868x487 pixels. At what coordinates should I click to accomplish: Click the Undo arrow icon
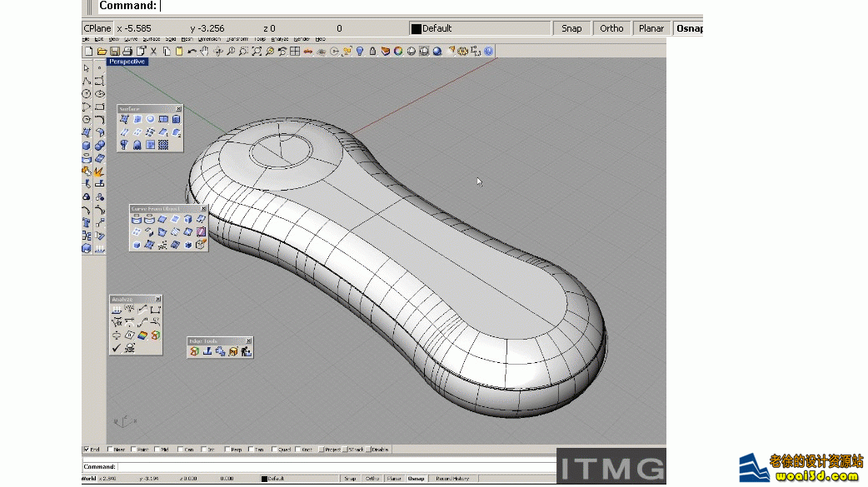192,52
